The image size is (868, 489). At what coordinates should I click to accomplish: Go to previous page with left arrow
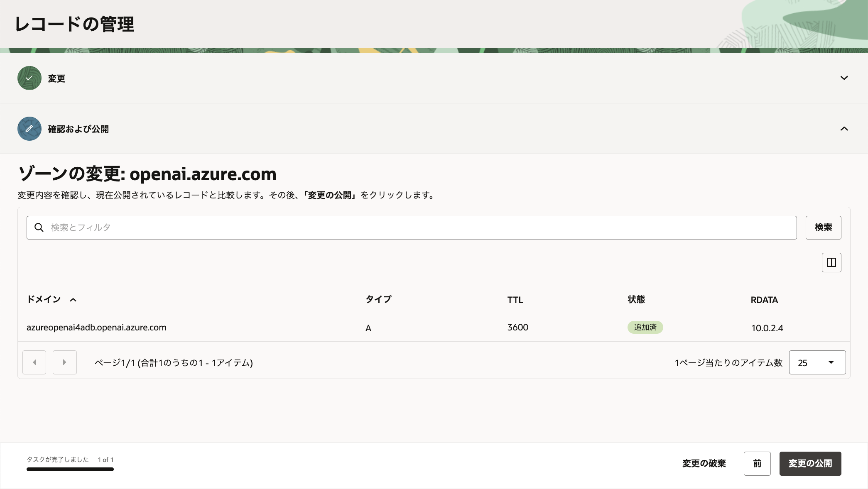[34, 362]
